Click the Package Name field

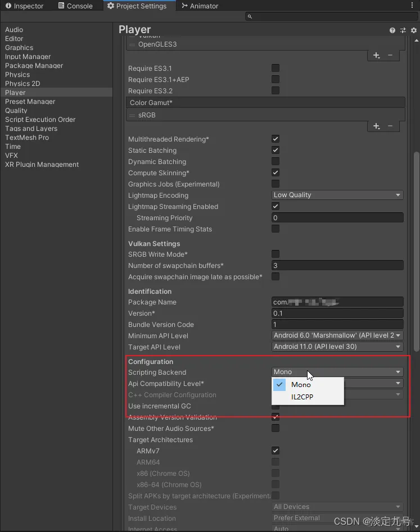pos(337,302)
